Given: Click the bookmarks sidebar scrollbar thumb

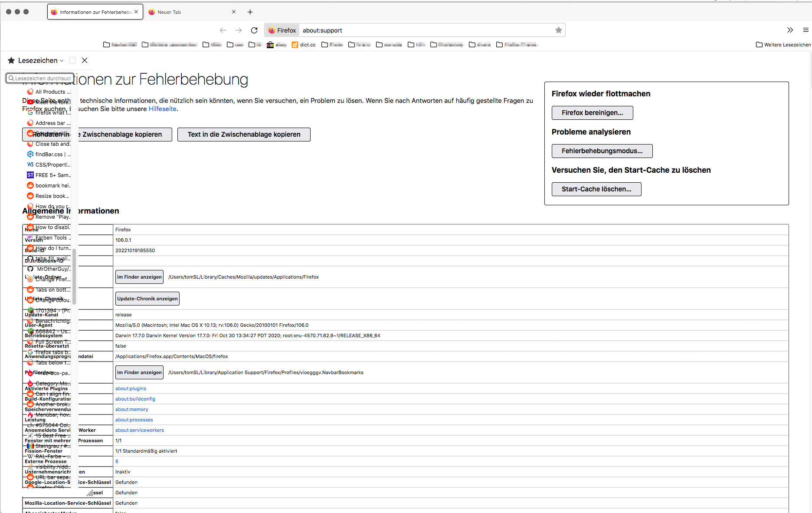Looking at the screenshot, I should 74,276.
